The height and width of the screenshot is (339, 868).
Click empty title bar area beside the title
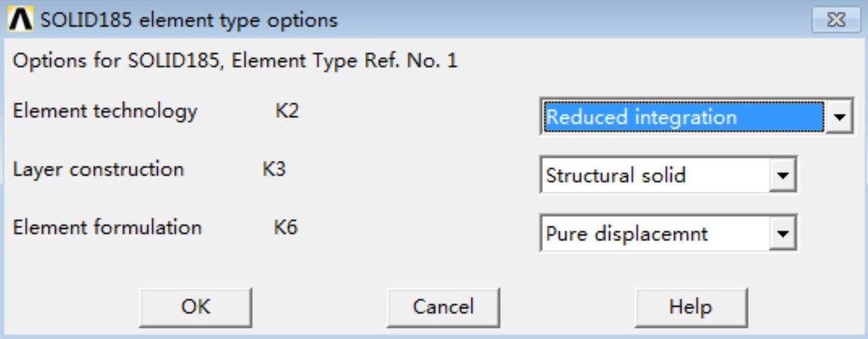pos(551,20)
